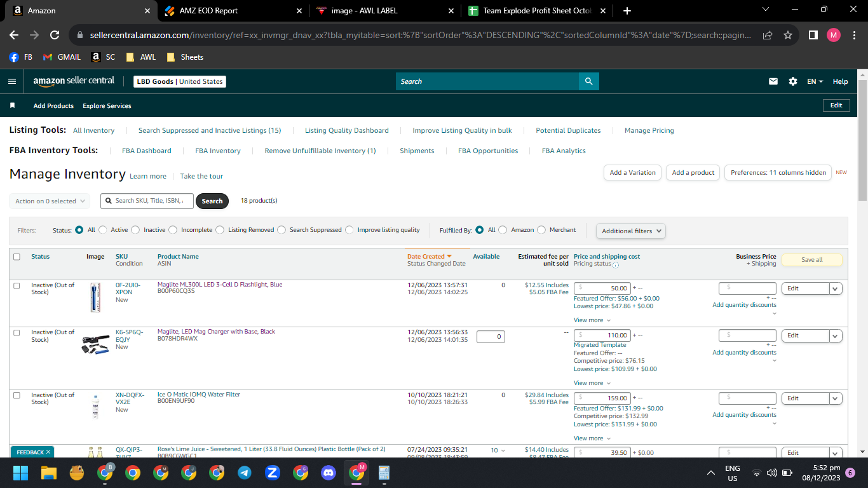The width and height of the screenshot is (868, 488).
Task: Select the checkbox for Maglite ML300L row
Action: [x=17, y=286]
